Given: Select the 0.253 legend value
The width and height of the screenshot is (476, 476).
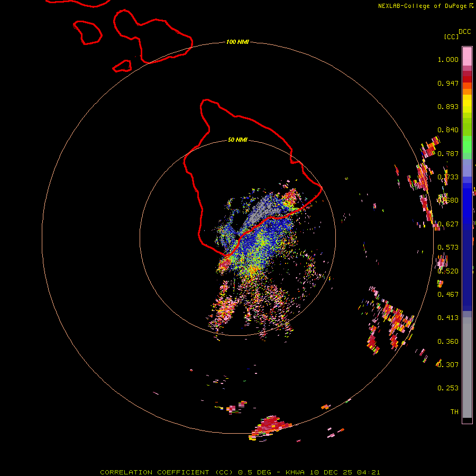Looking at the screenshot, I should coord(448,388).
